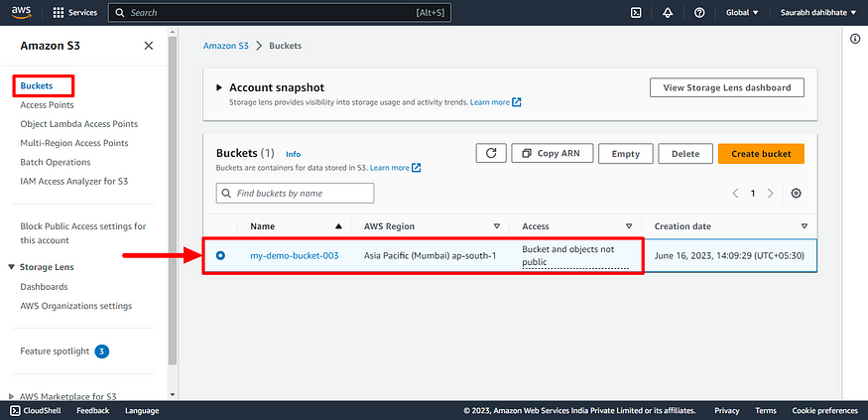Open the notifications bell
Image resolution: width=868 pixels, height=420 pixels.
pos(668,13)
